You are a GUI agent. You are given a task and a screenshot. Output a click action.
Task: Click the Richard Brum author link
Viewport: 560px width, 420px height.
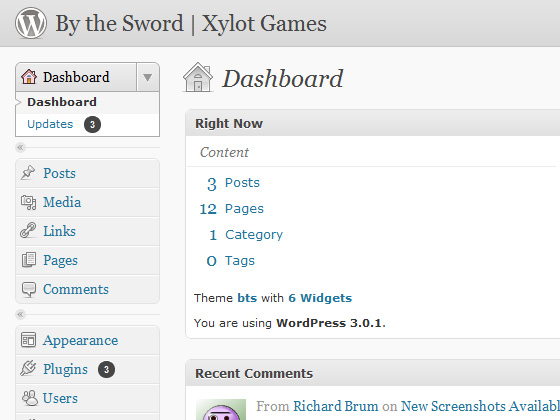click(x=336, y=406)
